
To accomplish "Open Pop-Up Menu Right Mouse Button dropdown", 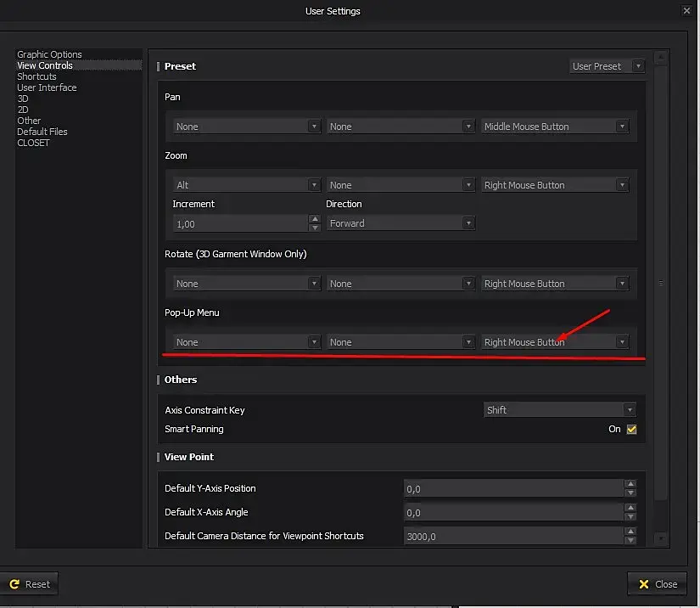I will (x=555, y=342).
